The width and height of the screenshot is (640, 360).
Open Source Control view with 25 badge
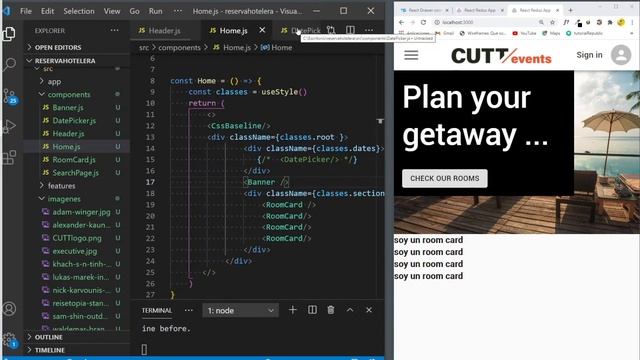click(x=9, y=96)
